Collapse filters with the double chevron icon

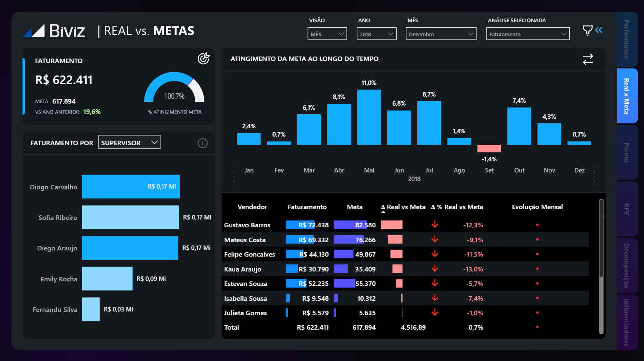[x=599, y=30]
